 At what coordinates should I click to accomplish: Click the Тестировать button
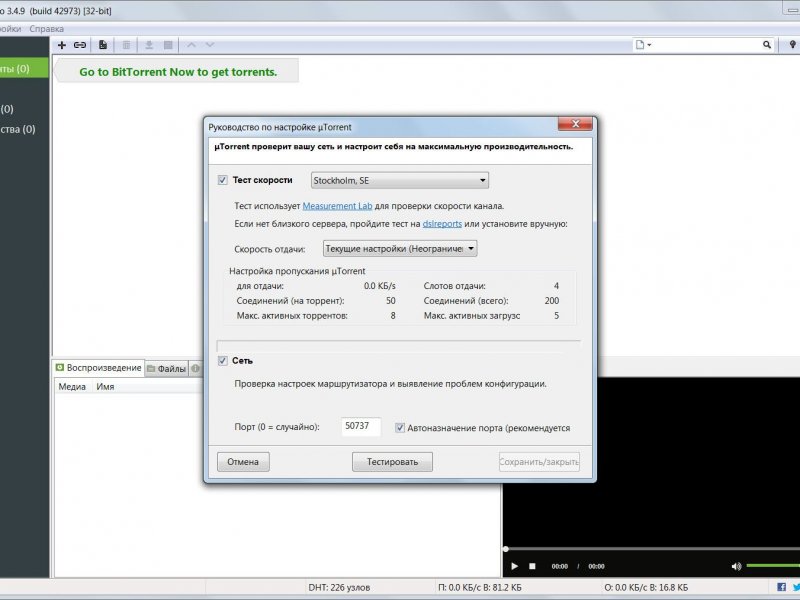point(392,462)
